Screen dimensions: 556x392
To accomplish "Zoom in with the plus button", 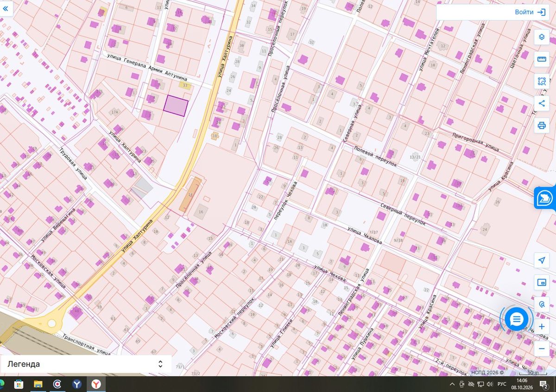I will 542,327.
